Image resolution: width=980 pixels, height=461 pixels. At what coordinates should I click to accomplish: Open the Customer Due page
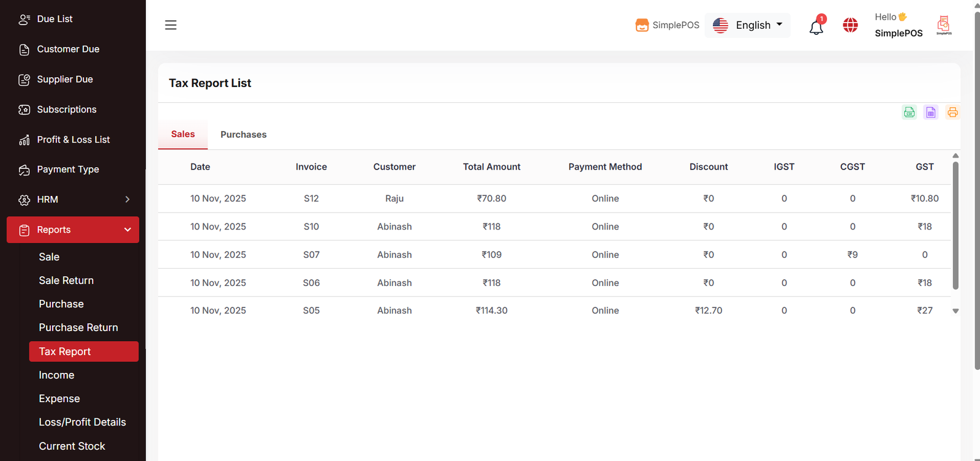click(67, 49)
